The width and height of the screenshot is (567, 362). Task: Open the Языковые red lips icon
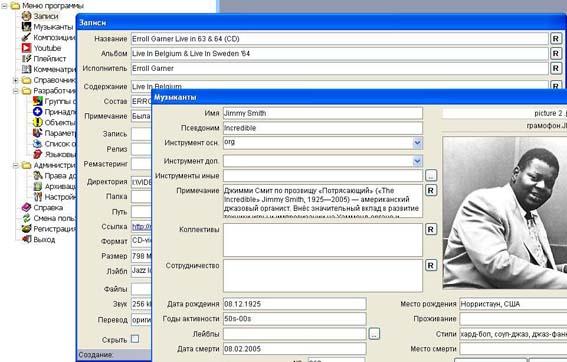(x=38, y=154)
